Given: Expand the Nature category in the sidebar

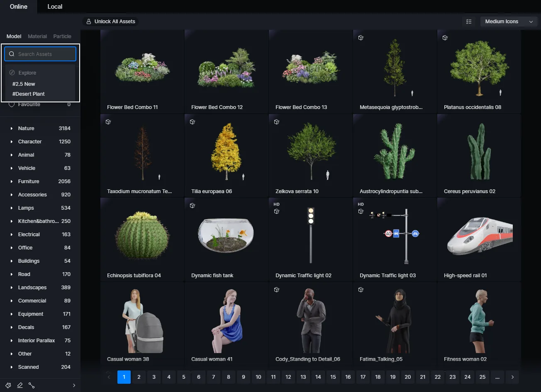Looking at the screenshot, I should (11, 128).
